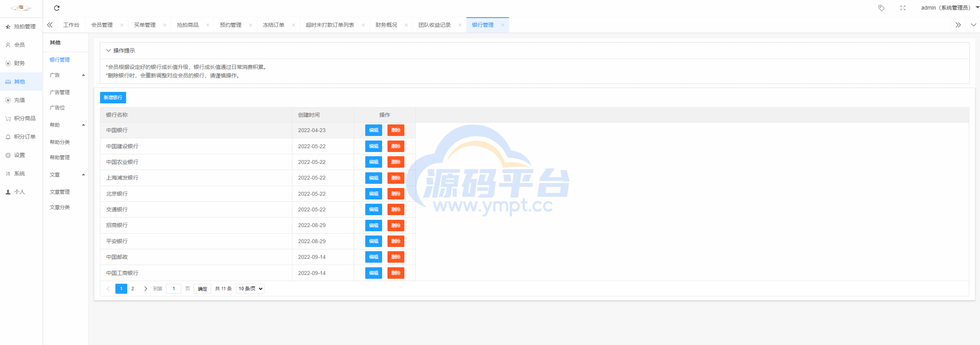
Task: Close the 预约管理 tab
Action: pyautogui.click(x=251, y=25)
